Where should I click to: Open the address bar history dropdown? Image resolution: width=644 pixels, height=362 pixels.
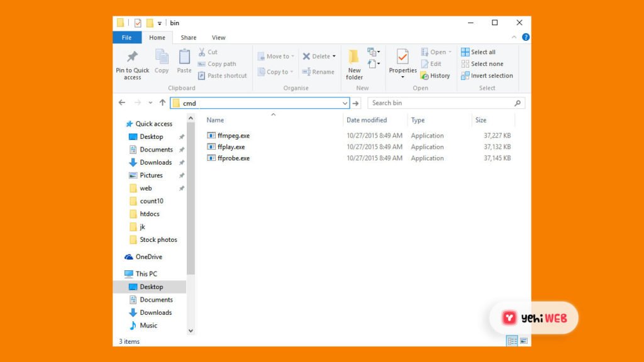[345, 103]
